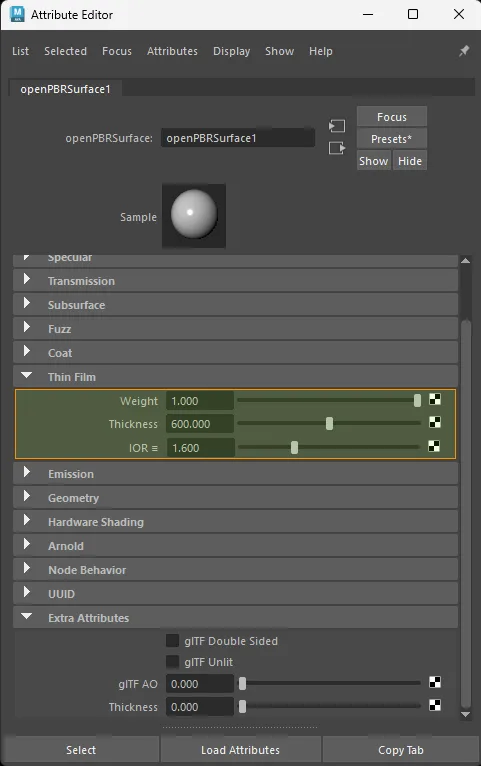The image size is (481, 766).
Task: Open the Attributes menu
Action: pyautogui.click(x=172, y=51)
